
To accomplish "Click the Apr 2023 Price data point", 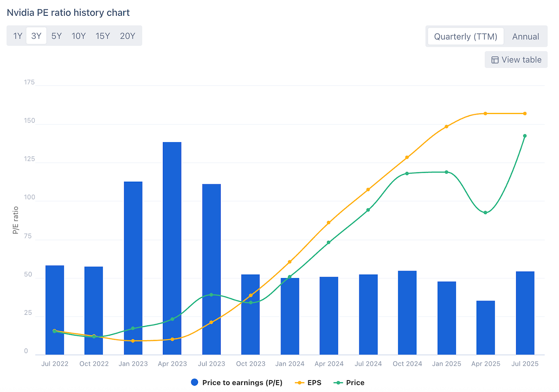I will click(172, 319).
